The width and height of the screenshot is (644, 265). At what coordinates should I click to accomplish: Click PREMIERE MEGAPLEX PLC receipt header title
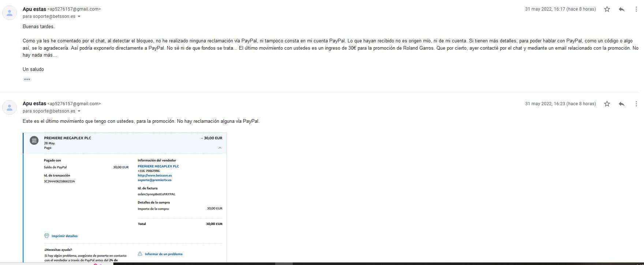[x=68, y=138]
